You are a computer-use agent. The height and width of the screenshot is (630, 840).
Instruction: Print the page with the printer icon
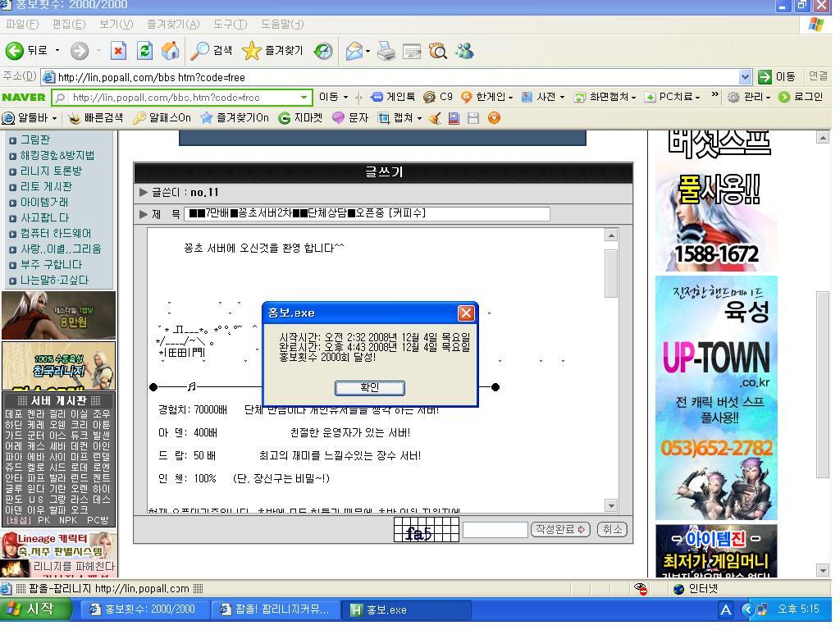coord(386,52)
